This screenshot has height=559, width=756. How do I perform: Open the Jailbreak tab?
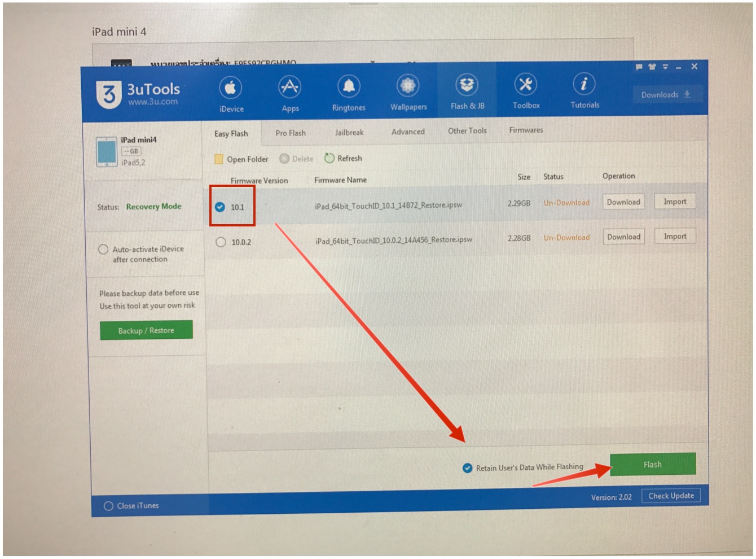349,133
